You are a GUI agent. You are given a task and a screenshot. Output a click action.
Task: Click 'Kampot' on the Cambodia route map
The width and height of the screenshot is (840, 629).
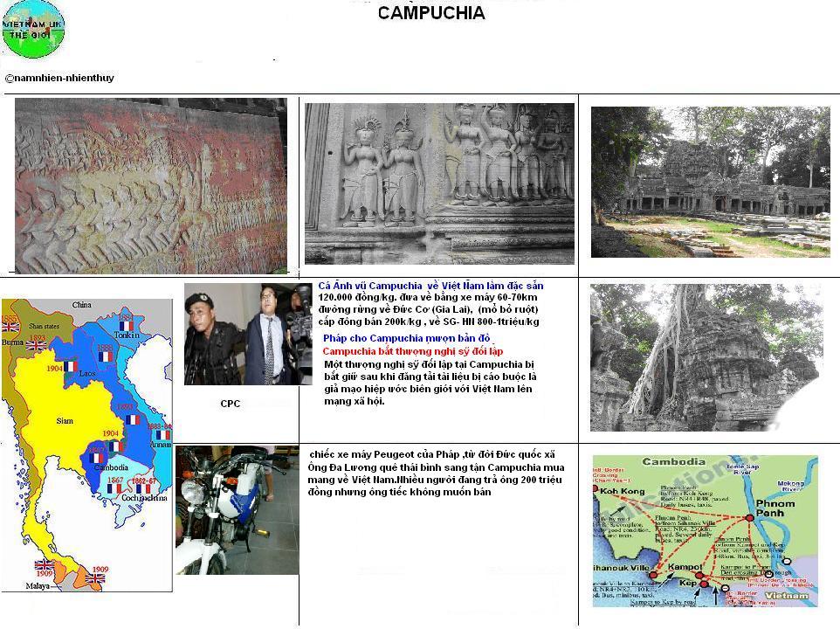(x=685, y=566)
